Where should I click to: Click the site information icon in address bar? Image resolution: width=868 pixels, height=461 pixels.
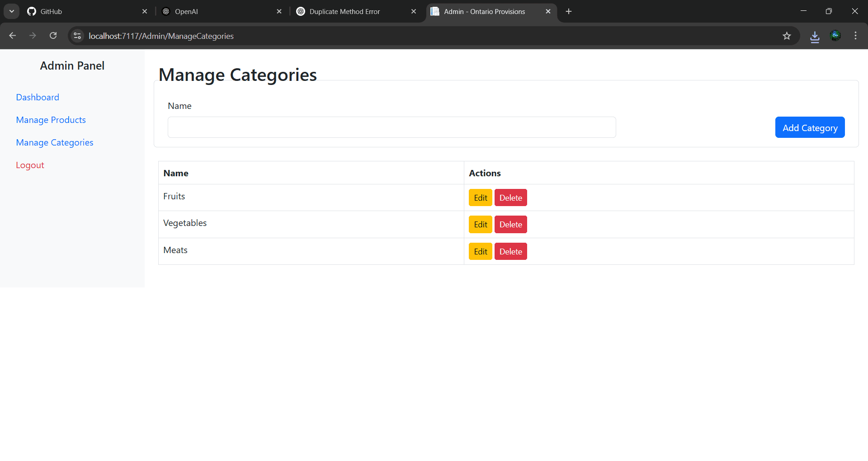[77, 36]
